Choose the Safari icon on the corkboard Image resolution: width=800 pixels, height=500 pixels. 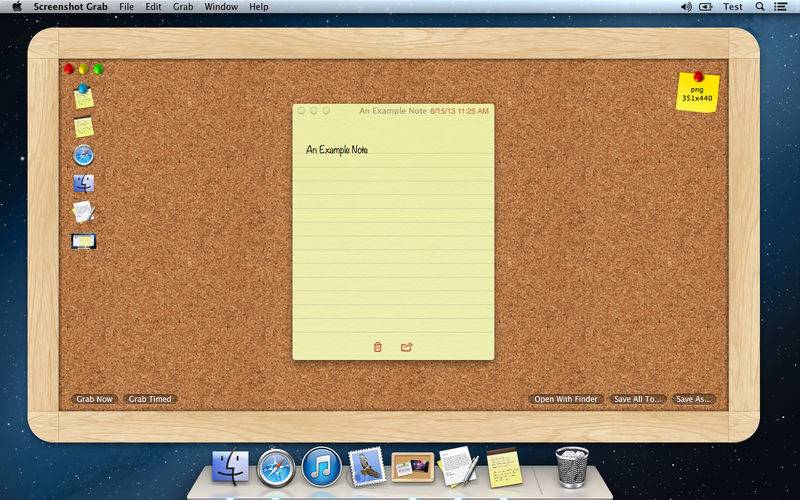pyautogui.click(x=84, y=156)
